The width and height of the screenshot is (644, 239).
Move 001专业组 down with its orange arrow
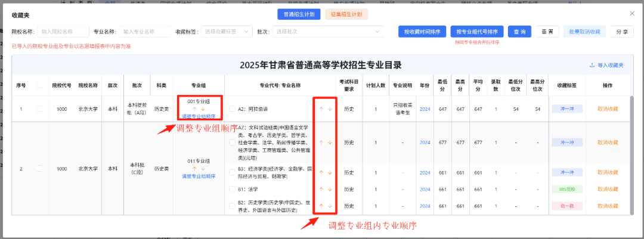click(203, 109)
